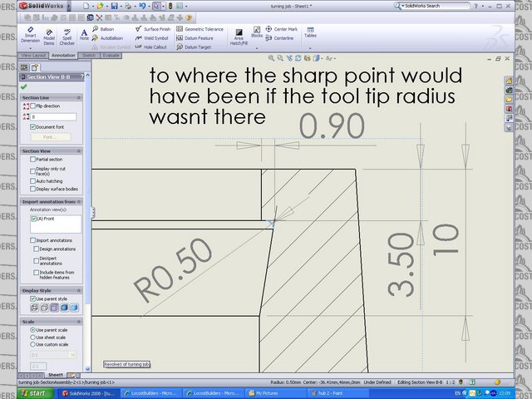Collapse the Display Style group
Viewport: 532px width, 399px height.
pyautogui.click(x=79, y=290)
